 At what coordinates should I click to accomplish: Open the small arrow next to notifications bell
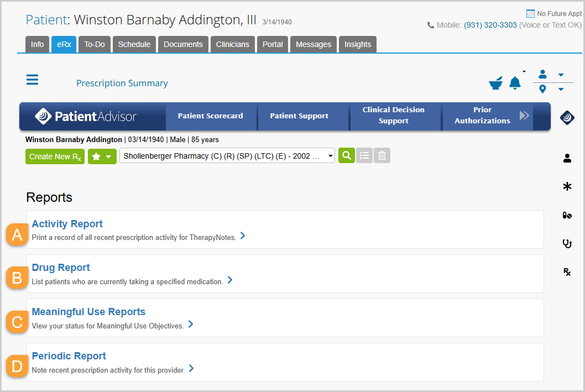(x=524, y=71)
